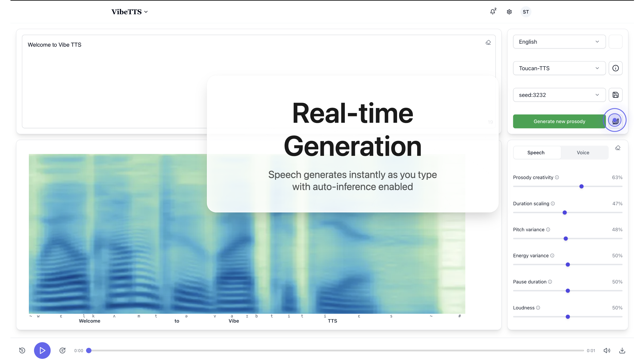Image resolution: width=644 pixels, height=363 pixels.
Task: Open settings via the gear icon
Action: pos(509,12)
